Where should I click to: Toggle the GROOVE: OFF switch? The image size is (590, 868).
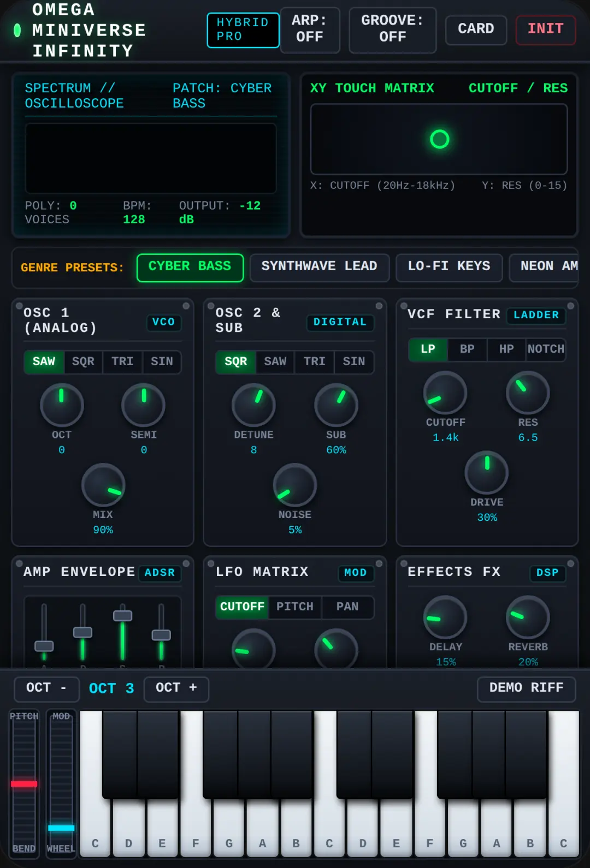click(x=393, y=29)
